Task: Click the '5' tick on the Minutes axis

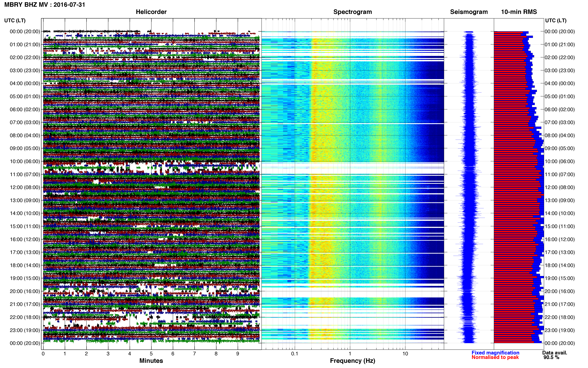Action: tap(151, 354)
